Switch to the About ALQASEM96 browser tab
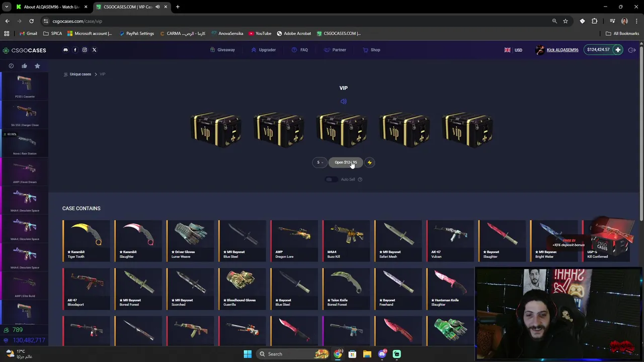 point(52,7)
